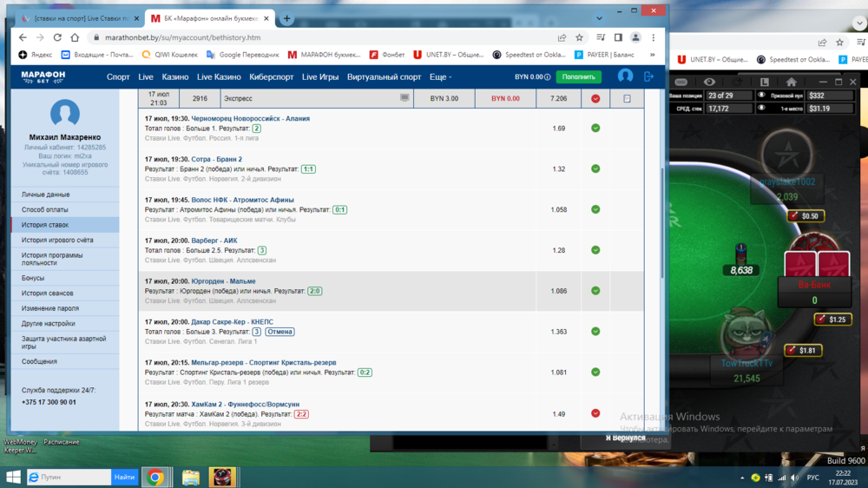Collapse the express bet using red arrow icon

tap(595, 99)
